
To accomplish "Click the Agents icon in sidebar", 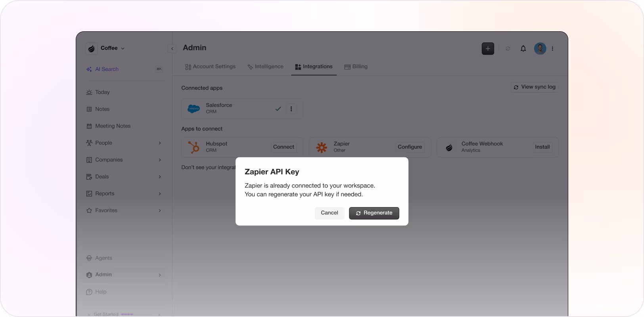I will click(89, 258).
